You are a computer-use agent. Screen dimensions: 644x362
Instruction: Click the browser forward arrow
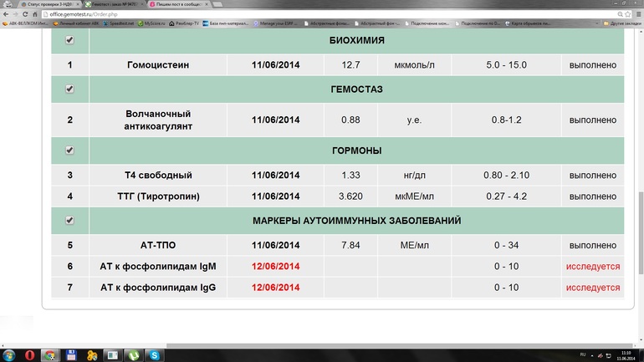pos(15,14)
